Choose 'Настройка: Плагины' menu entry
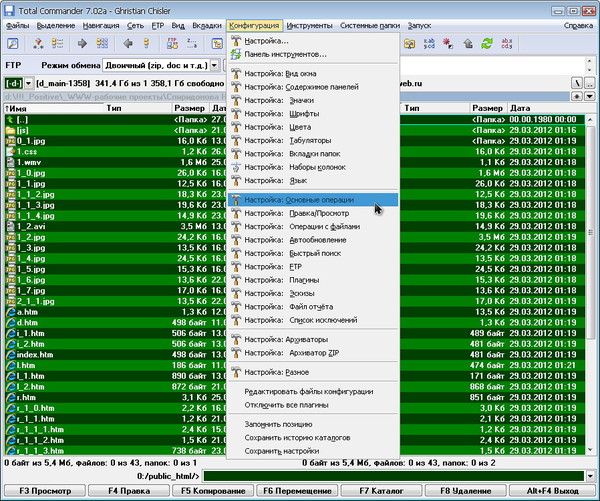This screenshot has height=501, width=600. point(313,280)
